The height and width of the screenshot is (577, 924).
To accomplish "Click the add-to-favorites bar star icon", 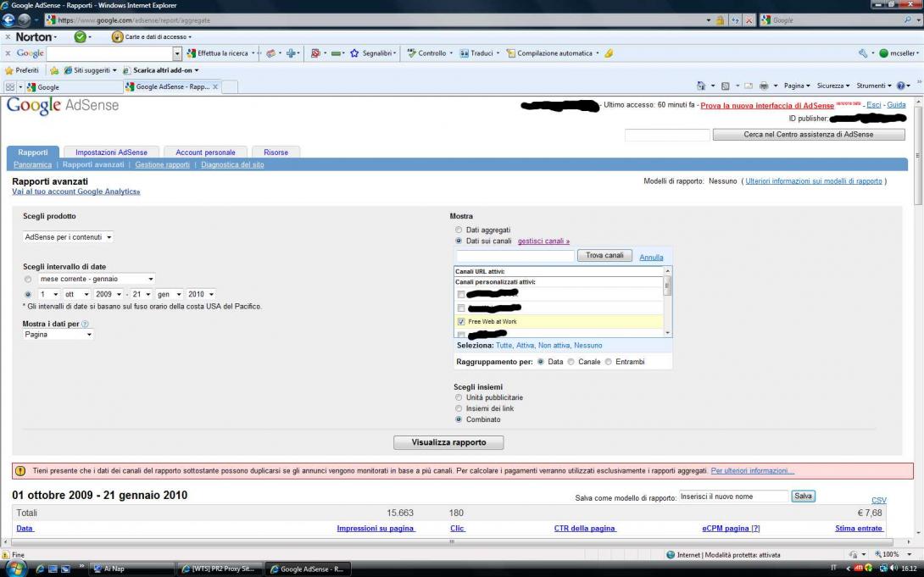I will click(x=54, y=70).
